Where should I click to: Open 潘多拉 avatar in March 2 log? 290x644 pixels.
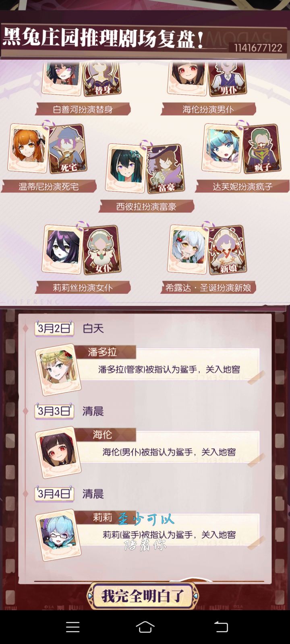(x=58, y=369)
